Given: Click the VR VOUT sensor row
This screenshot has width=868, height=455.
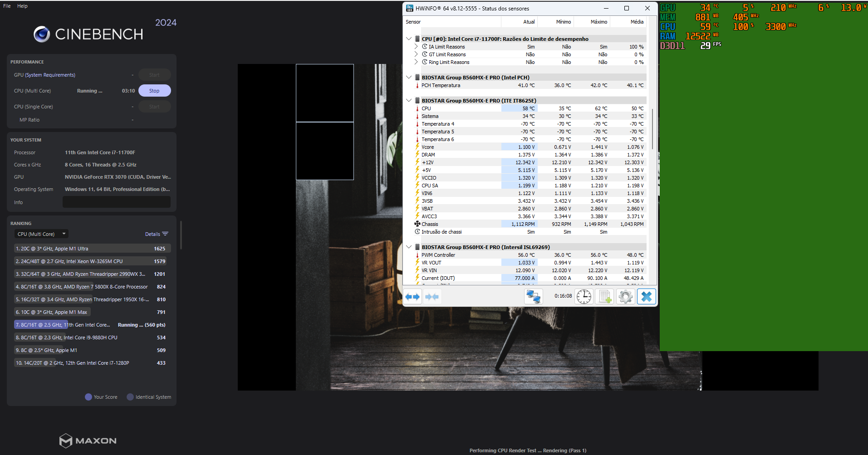Looking at the screenshot, I should point(530,263).
